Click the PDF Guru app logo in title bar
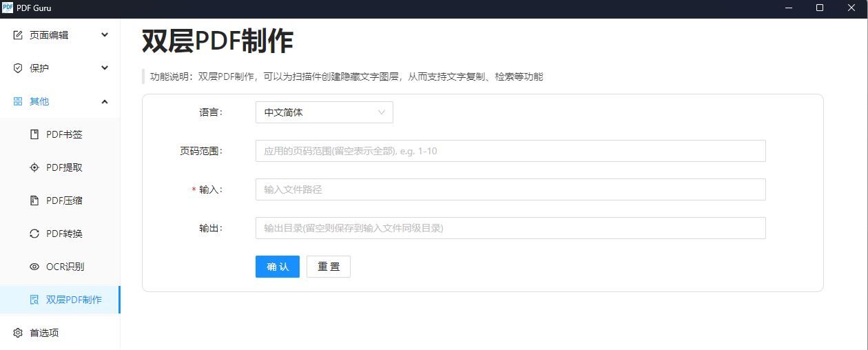Screen dimensions: 868x350 pyautogui.click(x=8, y=8)
